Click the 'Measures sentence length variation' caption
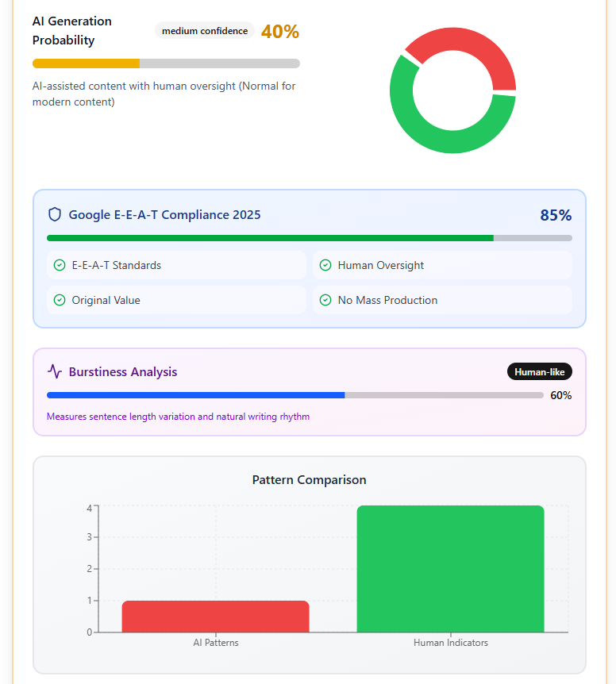616x684 pixels. pos(178,417)
